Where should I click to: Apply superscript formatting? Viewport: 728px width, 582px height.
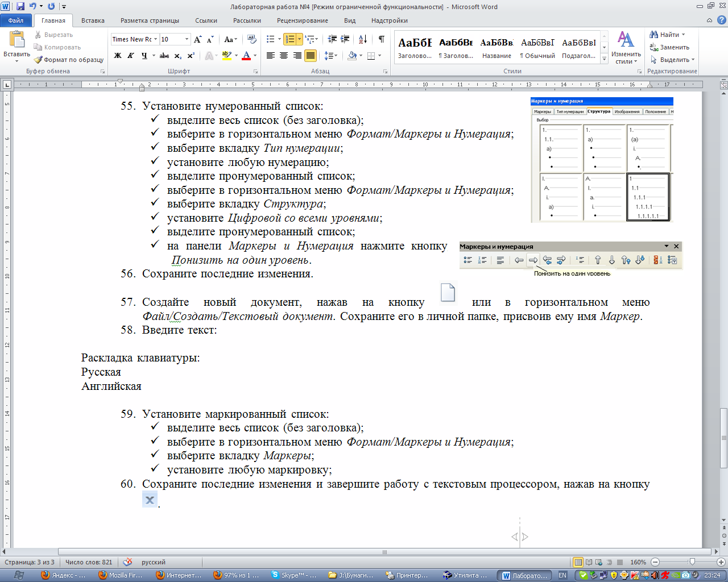[191, 56]
